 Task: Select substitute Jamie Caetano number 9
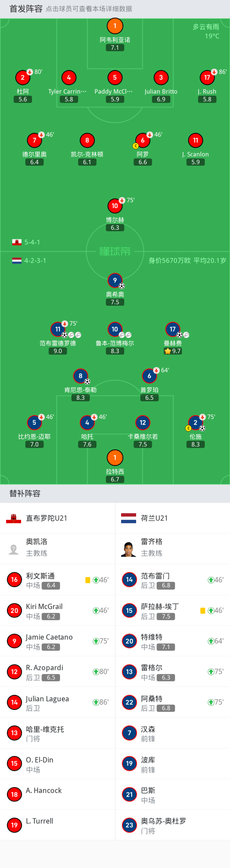(57, 641)
